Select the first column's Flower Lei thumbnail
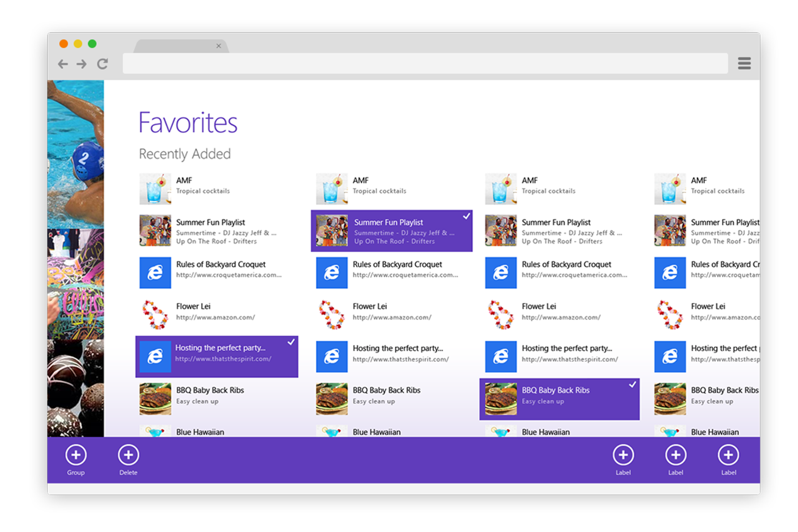Screen dimensions: 798x532 point(155,314)
